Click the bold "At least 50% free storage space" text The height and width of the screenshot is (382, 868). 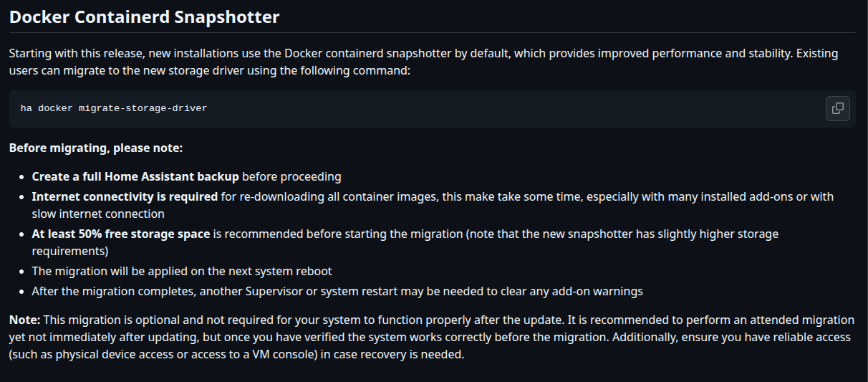[x=121, y=234]
